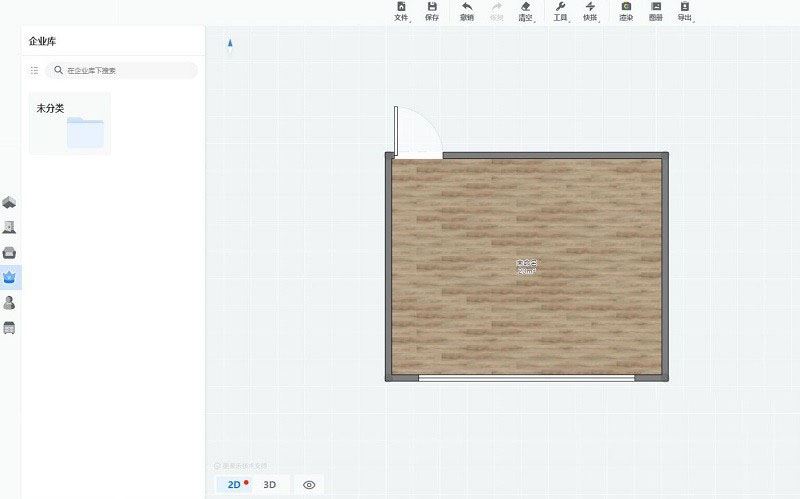Click the 保存 (Save) toolbar icon
Viewport: 800px width, 499px height.
[432, 11]
